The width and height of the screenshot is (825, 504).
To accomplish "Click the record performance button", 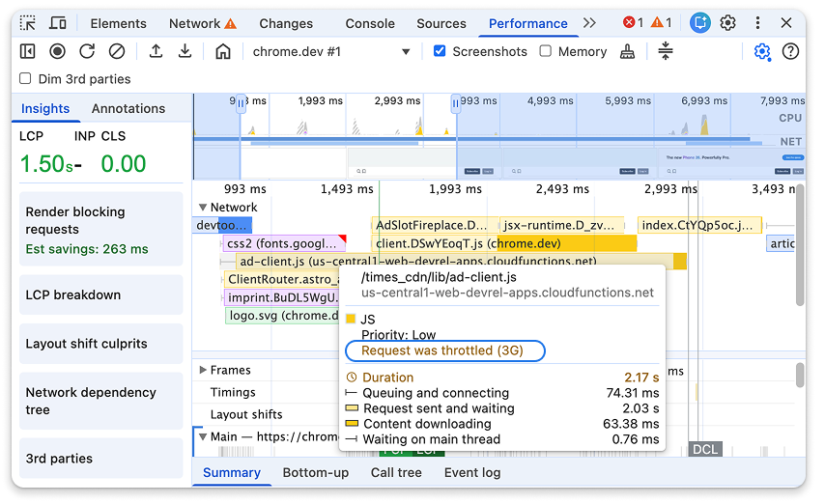I will click(x=58, y=52).
